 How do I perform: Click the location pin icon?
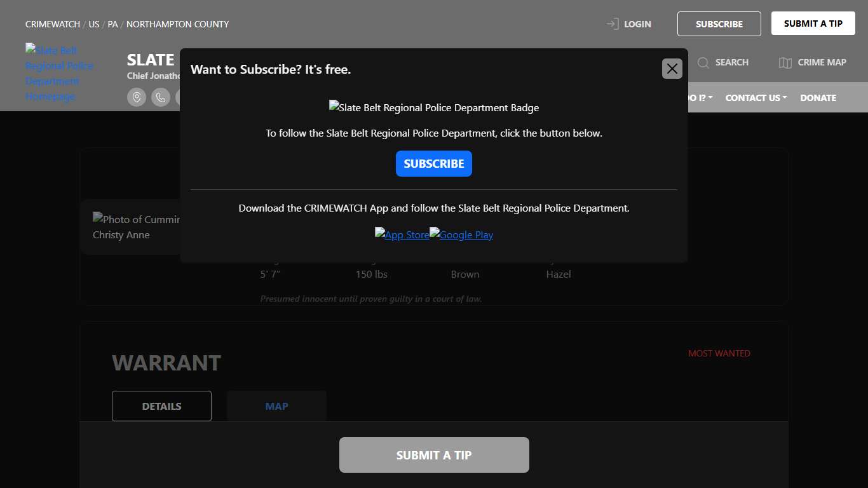click(x=137, y=97)
